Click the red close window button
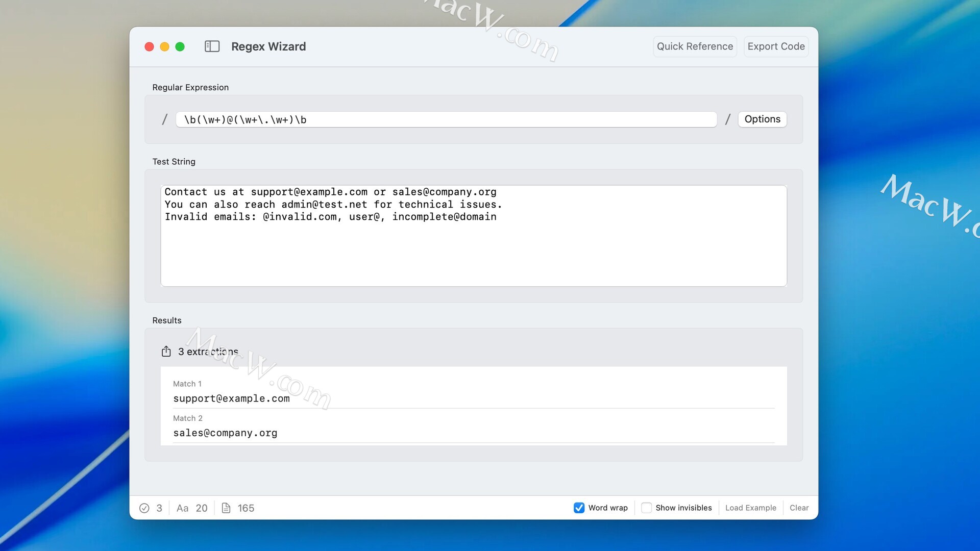980x551 pixels. [x=149, y=47]
